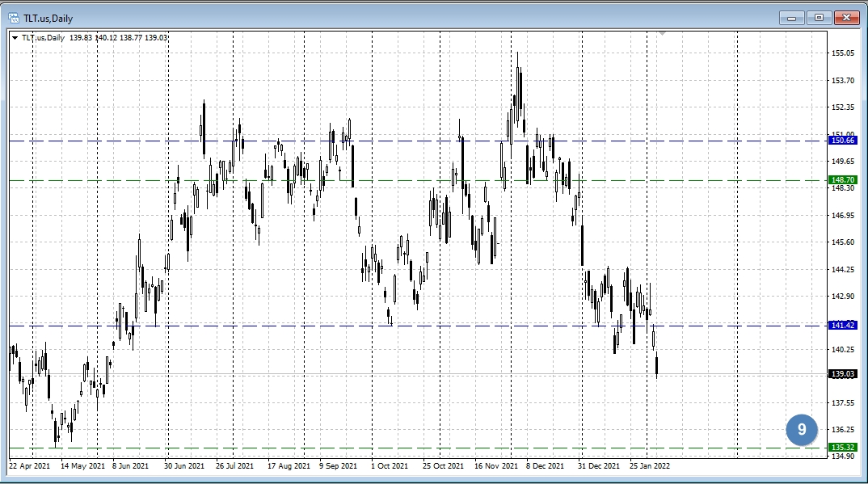Click the TLT.us,Daily title bar text
The height and width of the screenshot is (484, 868).
(48, 18)
